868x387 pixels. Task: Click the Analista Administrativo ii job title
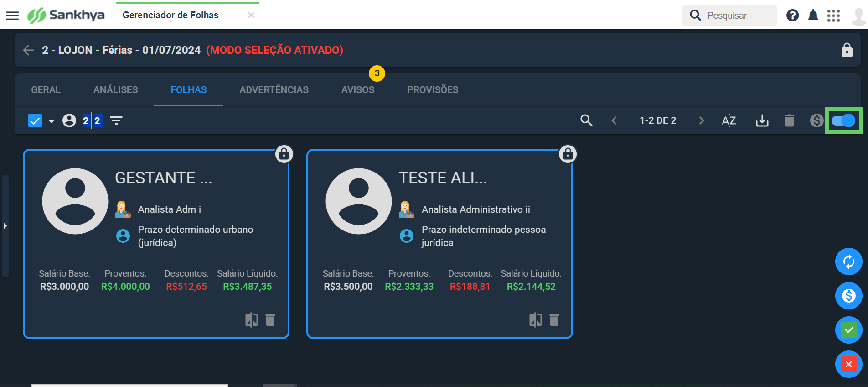coord(476,209)
